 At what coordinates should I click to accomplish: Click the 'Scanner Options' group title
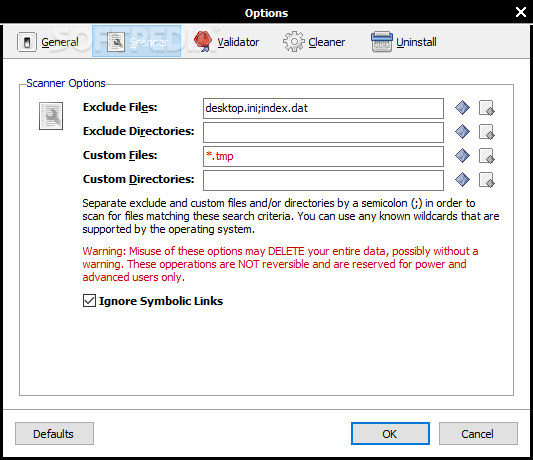click(x=66, y=83)
